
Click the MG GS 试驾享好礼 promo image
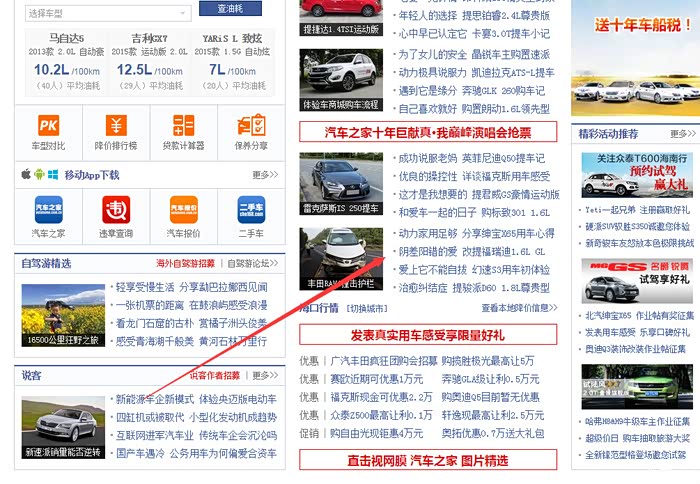(x=637, y=281)
